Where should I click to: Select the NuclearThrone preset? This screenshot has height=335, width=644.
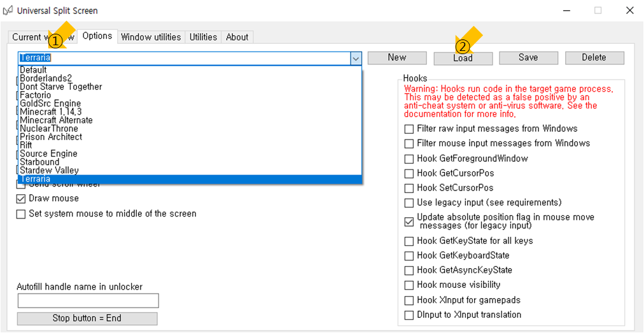[190, 128]
